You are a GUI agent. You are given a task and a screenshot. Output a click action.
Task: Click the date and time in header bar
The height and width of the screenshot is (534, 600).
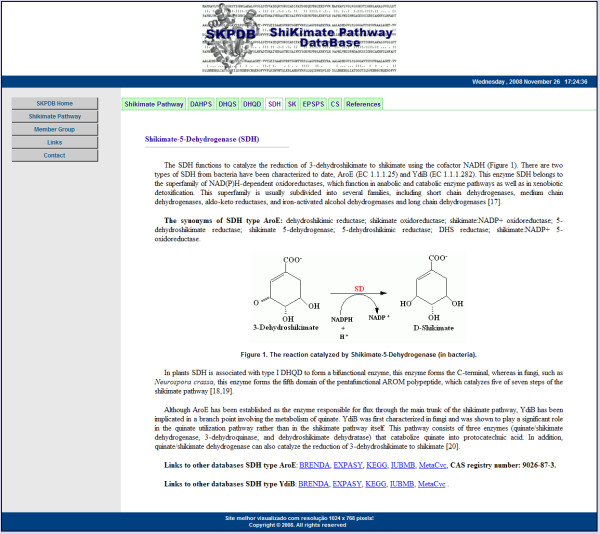click(530, 81)
